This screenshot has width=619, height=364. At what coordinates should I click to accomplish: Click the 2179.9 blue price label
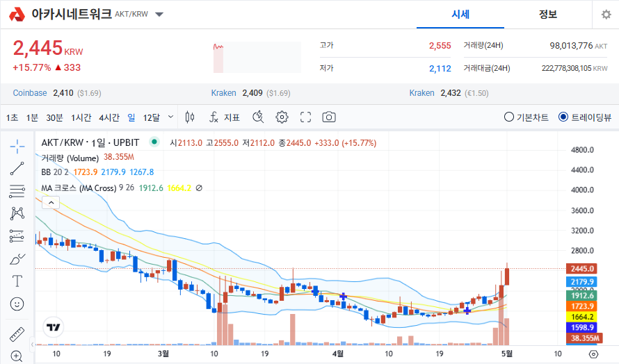click(581, 281)
